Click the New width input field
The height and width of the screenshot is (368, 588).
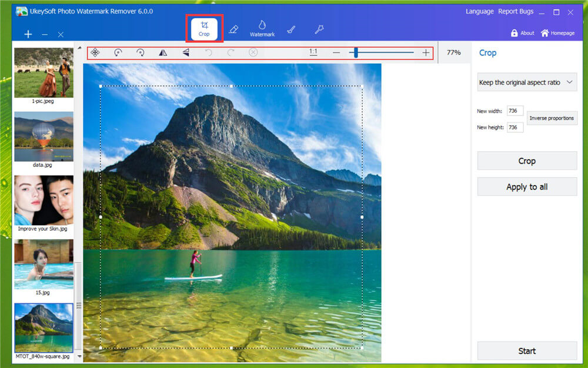coord(514,111)
